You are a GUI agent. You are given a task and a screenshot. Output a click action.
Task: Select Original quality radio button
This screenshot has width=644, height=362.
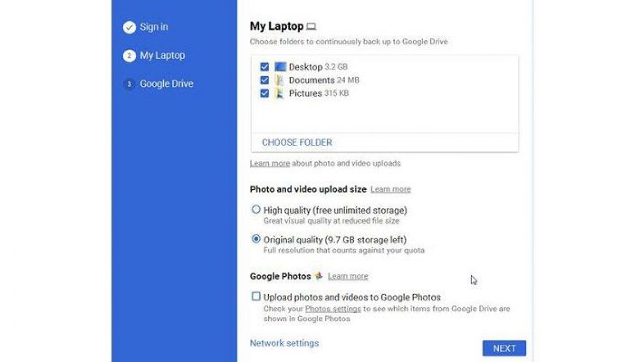point(256,239)
